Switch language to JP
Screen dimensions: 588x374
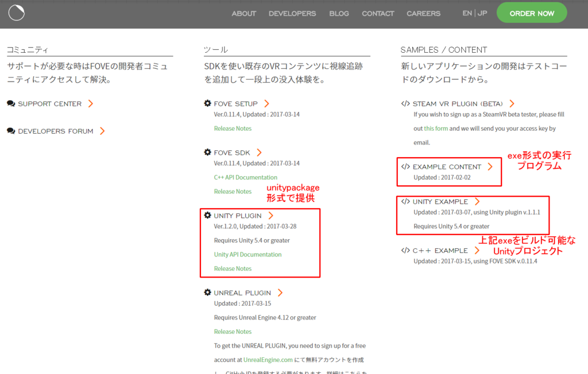482,13
